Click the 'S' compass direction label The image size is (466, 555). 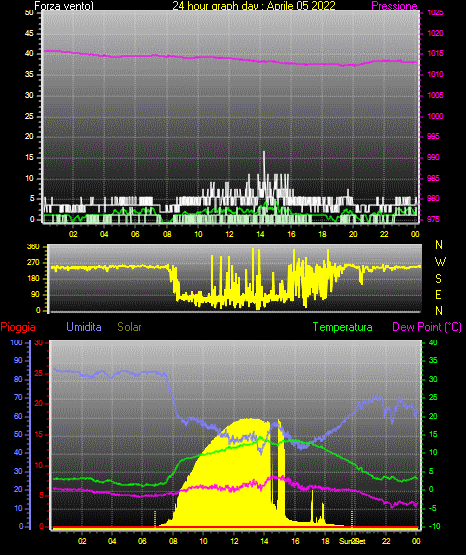438,279
